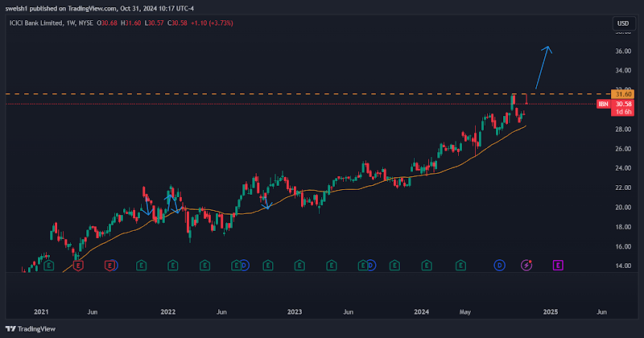Click the green earnings E marker above the 2024 label
This screenshot has height=338, width=644.
click(x=427, y=266)
